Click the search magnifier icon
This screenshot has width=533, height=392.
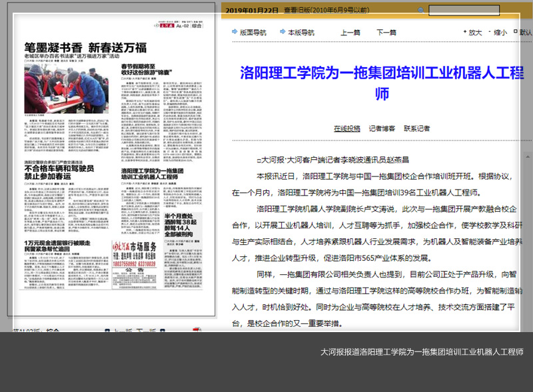click(x=421, y=10)
